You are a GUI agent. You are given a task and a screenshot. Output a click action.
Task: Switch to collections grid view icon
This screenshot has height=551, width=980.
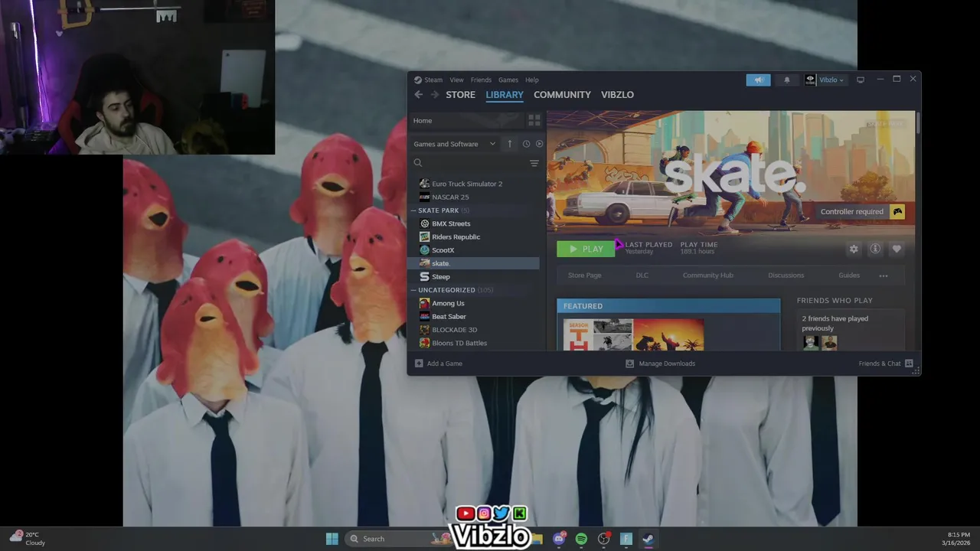534,120
